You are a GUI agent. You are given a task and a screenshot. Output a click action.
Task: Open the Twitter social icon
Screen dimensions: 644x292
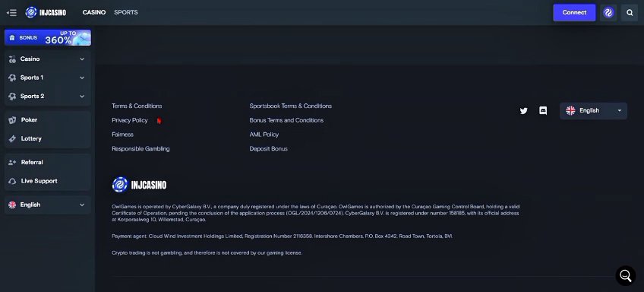(524, 110)
